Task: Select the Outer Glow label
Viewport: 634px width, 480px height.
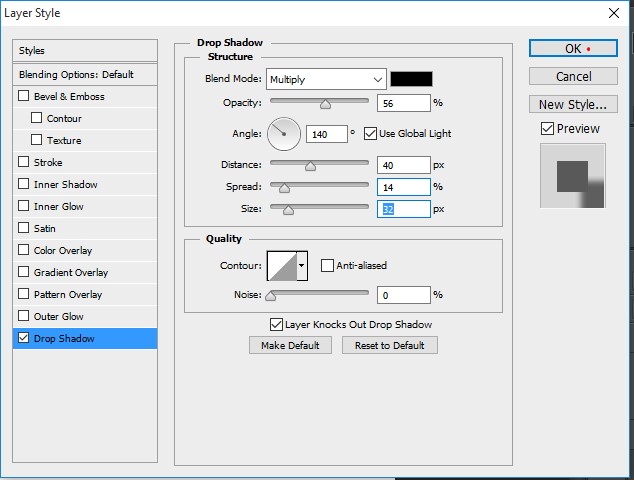Action: pos(59,316)
